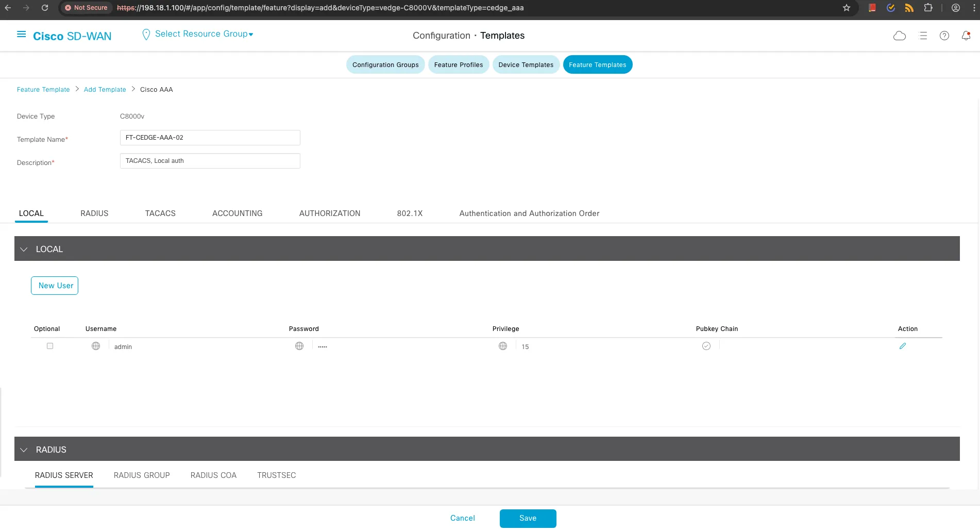Click the help question mark icon
This screenshot has height=531, width=980.
point(944,35)
